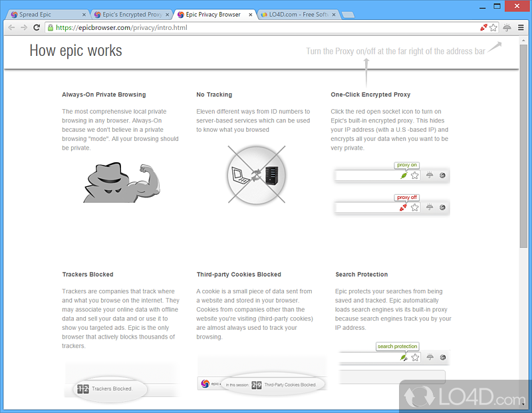Click star icon in search protection example
Screen dimensions: 532x413
click(415, 357)
